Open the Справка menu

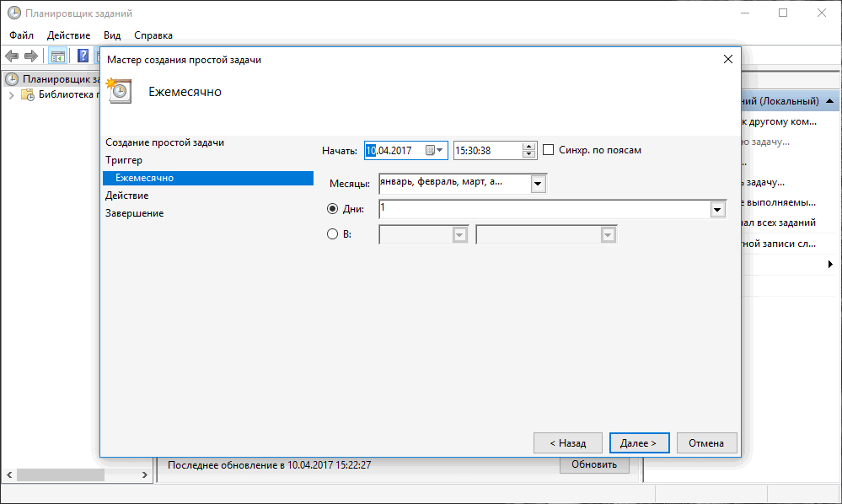(x=153, y=35)
